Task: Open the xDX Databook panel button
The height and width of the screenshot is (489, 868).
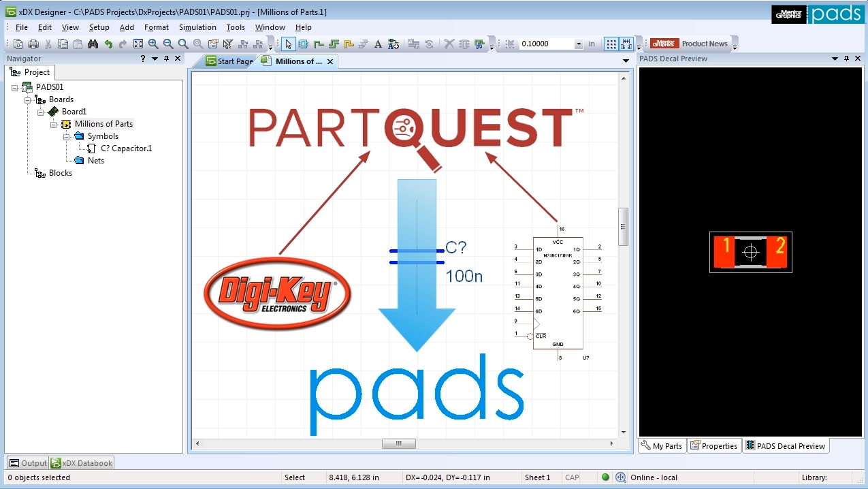Action: pyautogui.click(x=82, y=463)
